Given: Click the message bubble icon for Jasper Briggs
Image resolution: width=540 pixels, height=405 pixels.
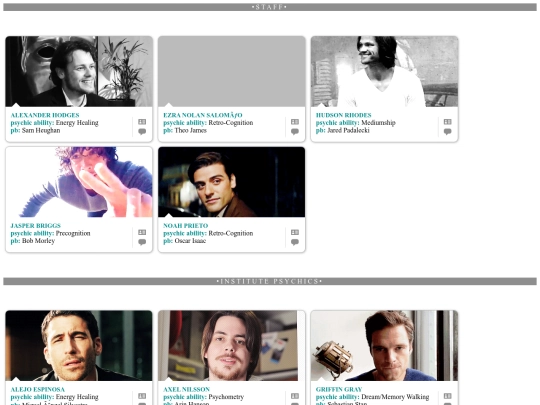Looking at the screenshot, I should [142, 242].
